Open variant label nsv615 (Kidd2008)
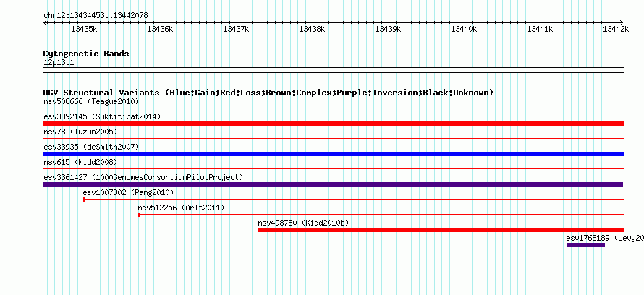The width and height of the screenshot is (644, 295). [x=80, y=162]
